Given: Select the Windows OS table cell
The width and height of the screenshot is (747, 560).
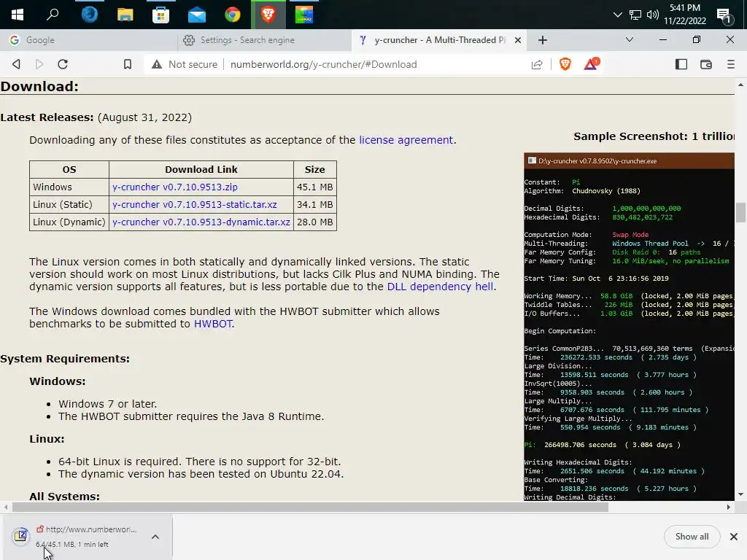Looking at the screenshot, I should coord(69,187).
